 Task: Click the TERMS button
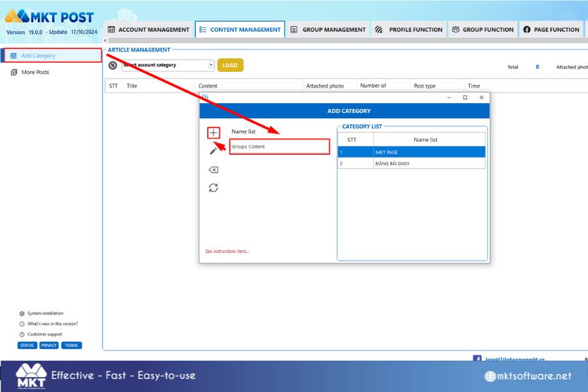pyautogui.click(x=71, y=346)
